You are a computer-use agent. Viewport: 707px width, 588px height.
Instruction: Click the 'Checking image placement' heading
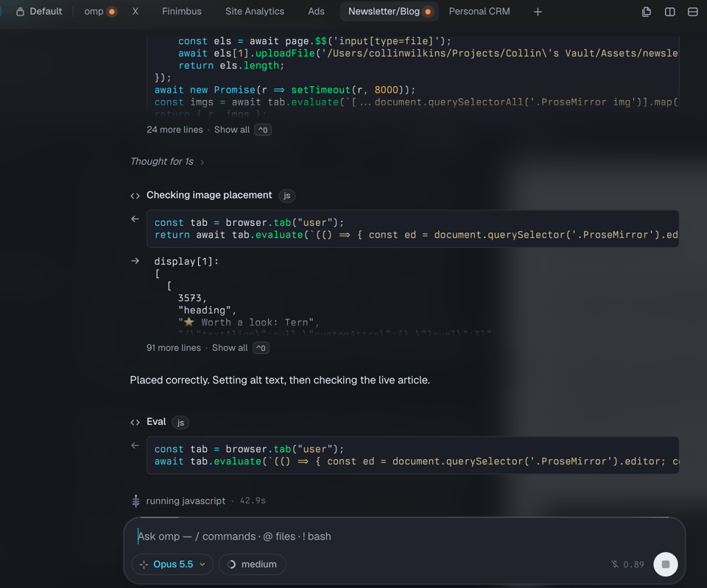point(209,195)
